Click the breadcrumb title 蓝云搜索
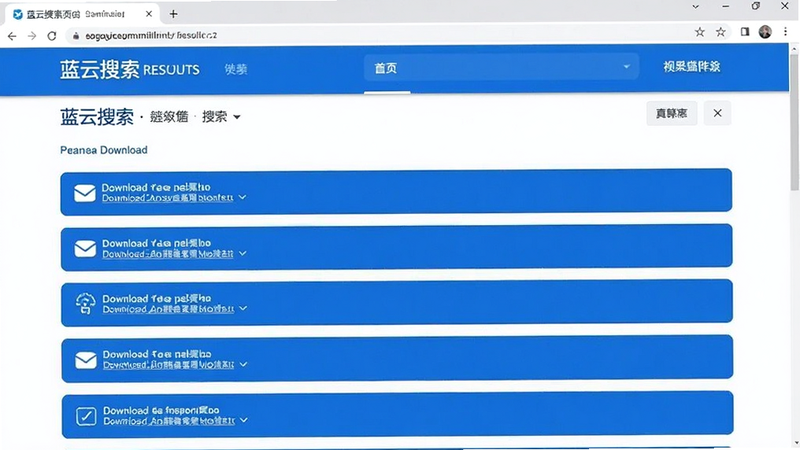 pos(97,117)
